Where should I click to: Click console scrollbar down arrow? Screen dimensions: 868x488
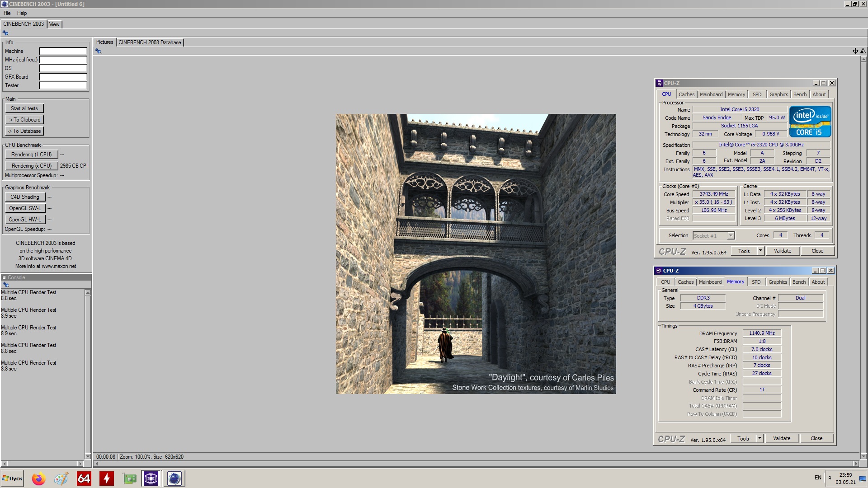tap(88, 456)
